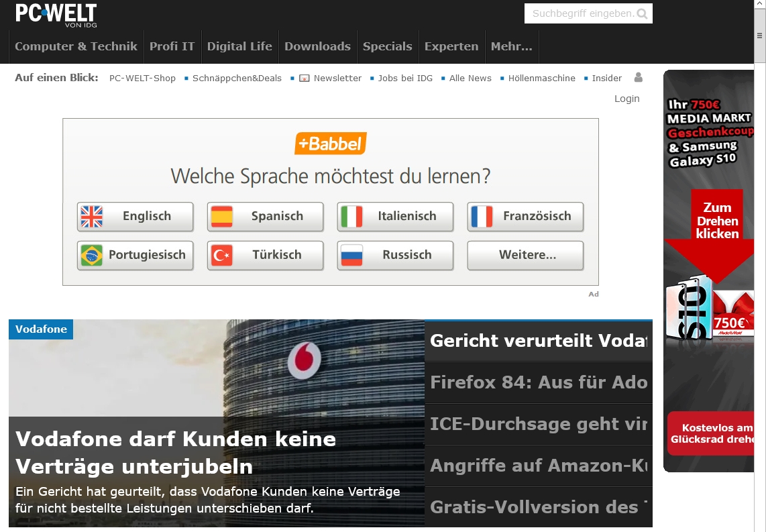The width and height of the screenshot is (766, 532).
Task: Click the Vodafone category tag
Action: 41,329
